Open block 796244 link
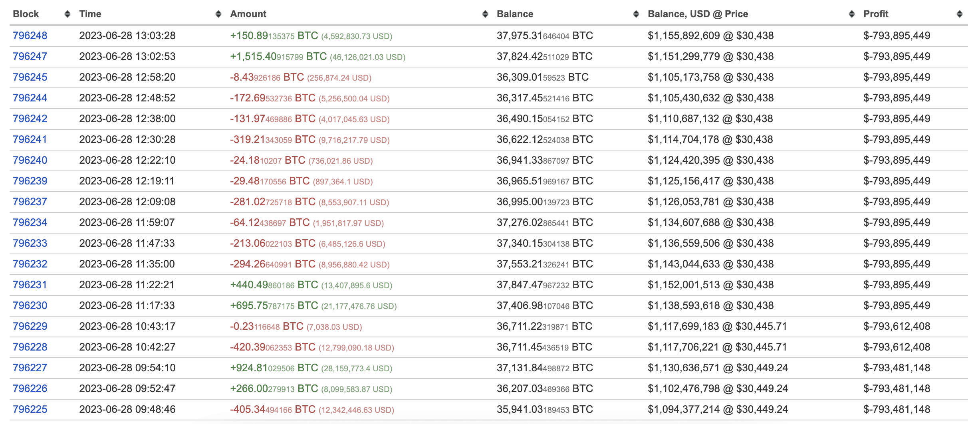Image resolution: width=980 pixels, height=424 pixels. (30, 98)
